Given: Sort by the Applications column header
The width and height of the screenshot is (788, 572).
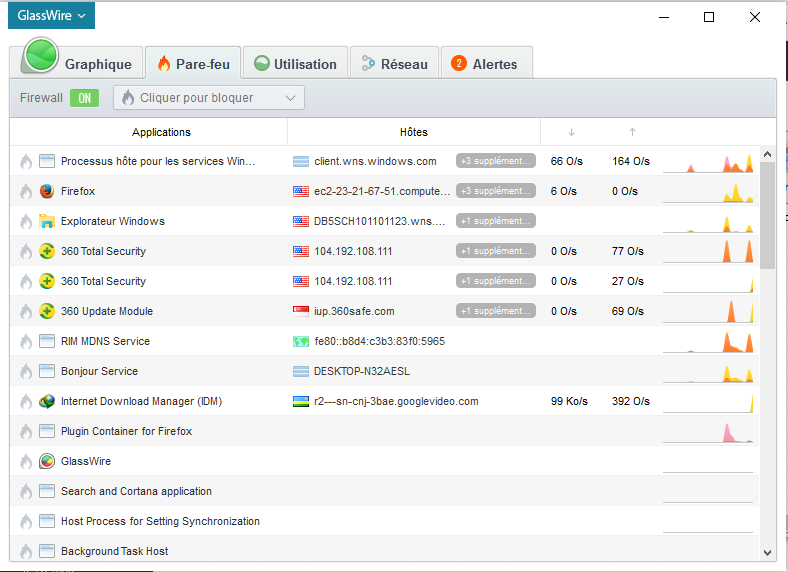Looking at the screenshot, I should click(x=161, y=132).
